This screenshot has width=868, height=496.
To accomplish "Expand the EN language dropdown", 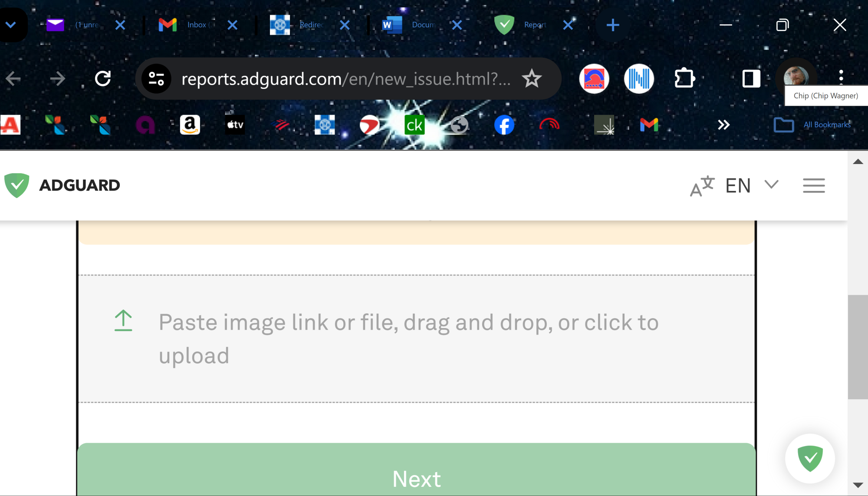I will click(749, 185).
